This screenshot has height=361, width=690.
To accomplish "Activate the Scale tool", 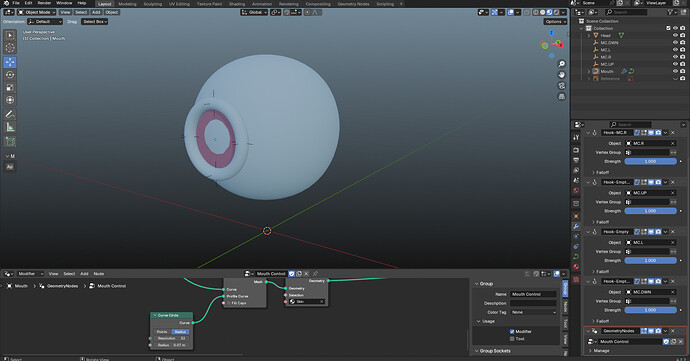I will coord(10,88).
